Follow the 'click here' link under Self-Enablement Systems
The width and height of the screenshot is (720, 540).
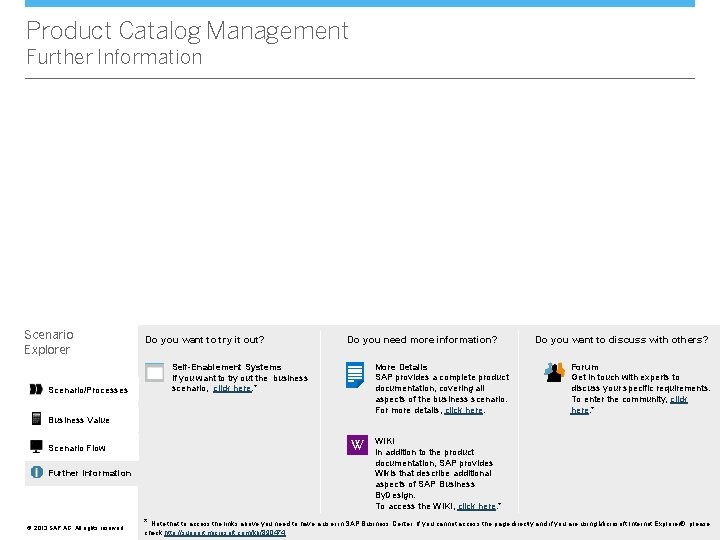(x=232, y=388)
